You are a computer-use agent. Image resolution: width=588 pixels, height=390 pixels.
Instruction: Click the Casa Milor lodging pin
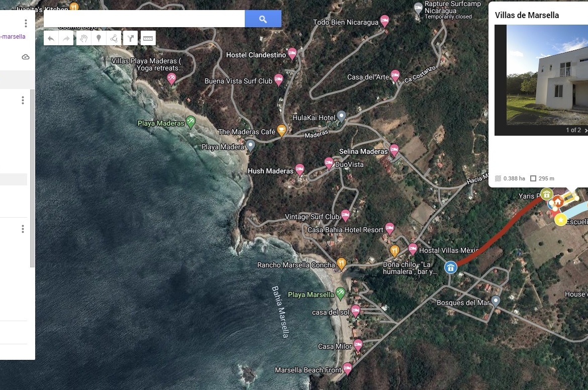click(358, 345)
